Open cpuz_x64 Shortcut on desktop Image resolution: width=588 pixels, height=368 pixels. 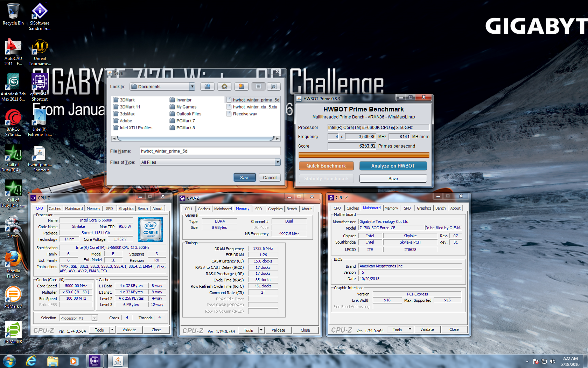[x=40, y=88]
